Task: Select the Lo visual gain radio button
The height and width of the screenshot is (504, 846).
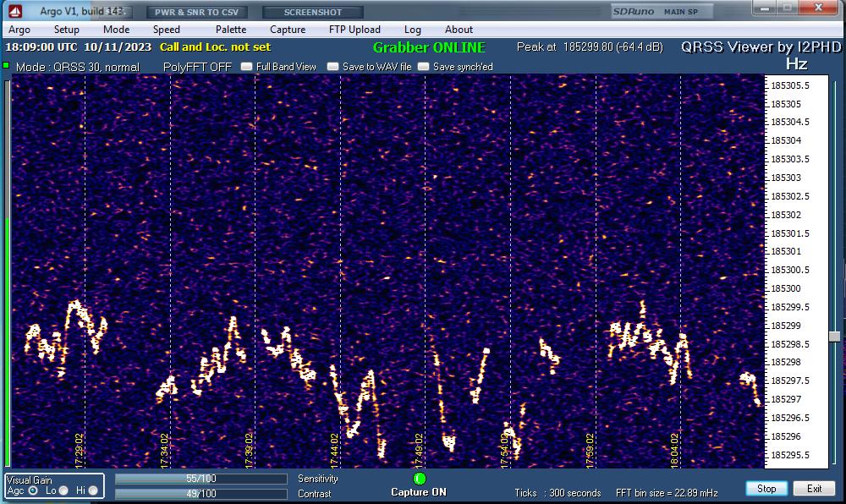Action: coord(63,490)
